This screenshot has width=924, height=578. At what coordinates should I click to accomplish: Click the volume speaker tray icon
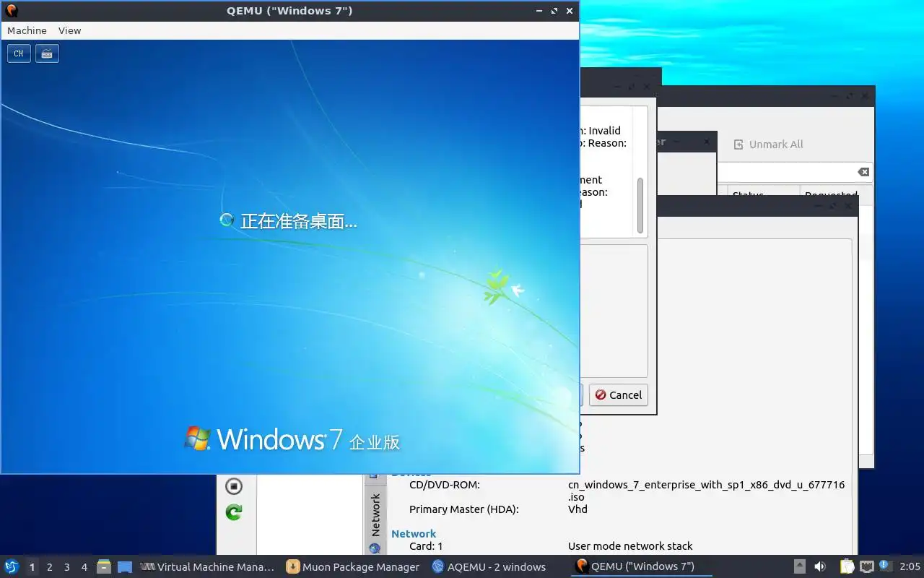point(820,567)
